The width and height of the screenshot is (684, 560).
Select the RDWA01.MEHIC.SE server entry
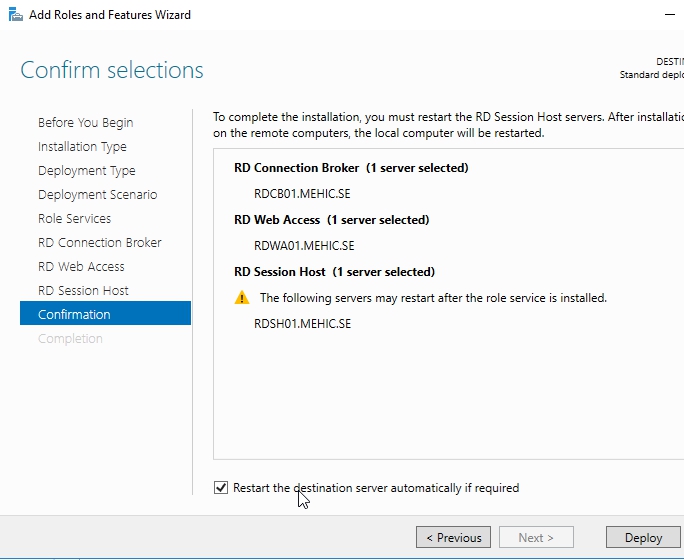tap(304, 246)
